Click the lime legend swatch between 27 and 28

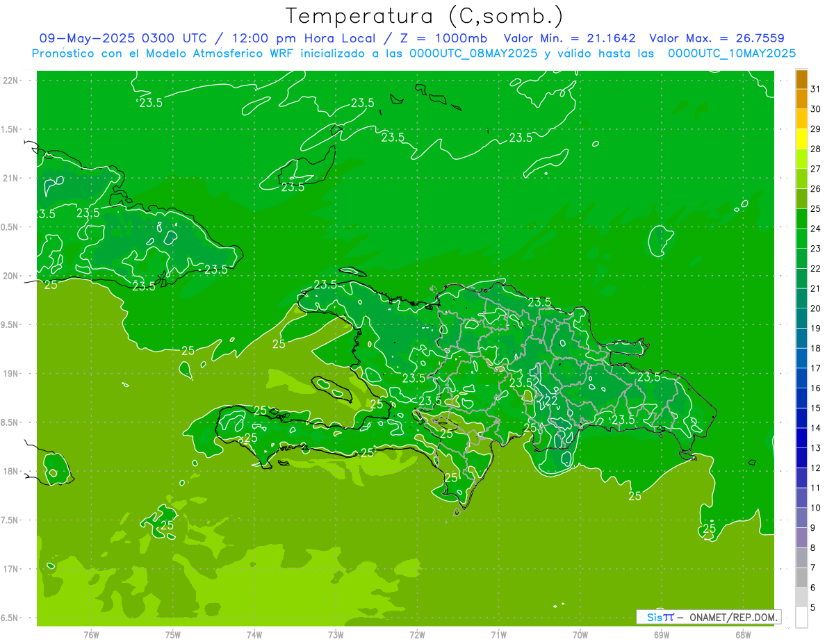801,158
